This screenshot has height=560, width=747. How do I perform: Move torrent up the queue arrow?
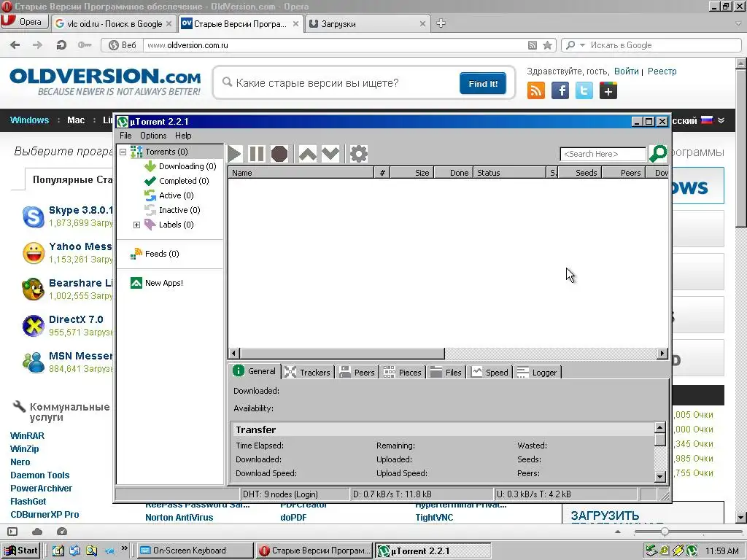pyautogui.click(x=308, y=154)
